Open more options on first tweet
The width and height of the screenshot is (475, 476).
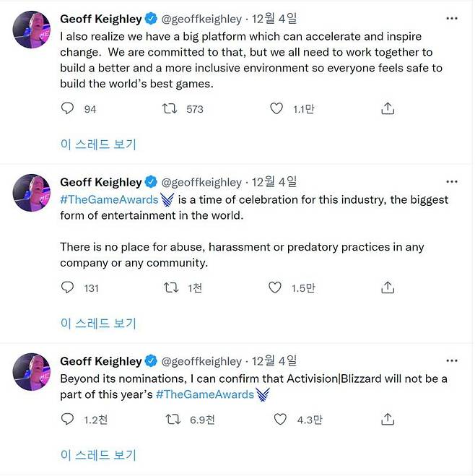(452, 17)
